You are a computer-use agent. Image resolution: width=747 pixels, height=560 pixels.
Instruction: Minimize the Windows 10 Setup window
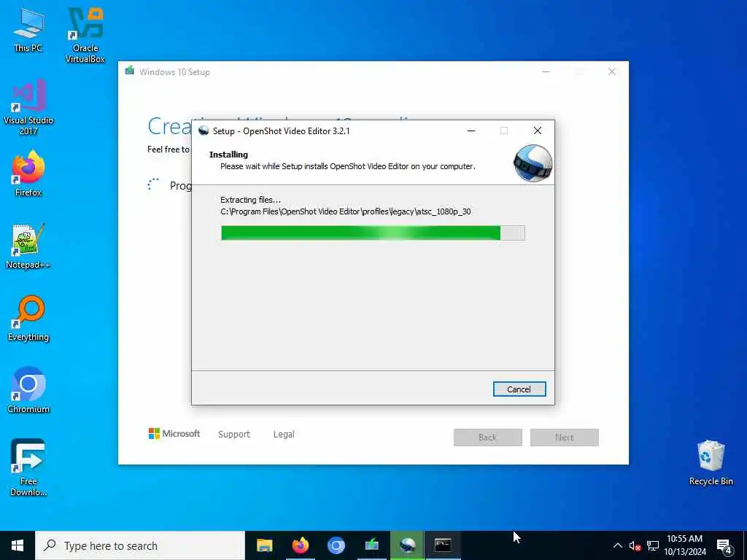546,72
